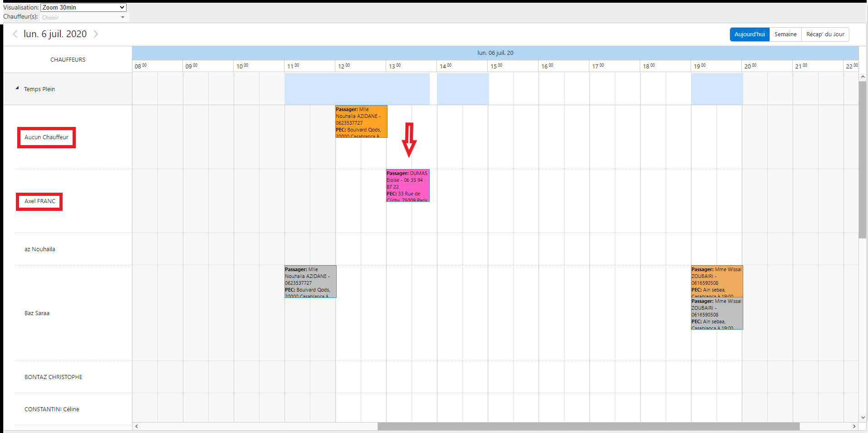Select Axel FRANC chauffeur row
Viewport: 868px width, 433px height.
[40, 201]
